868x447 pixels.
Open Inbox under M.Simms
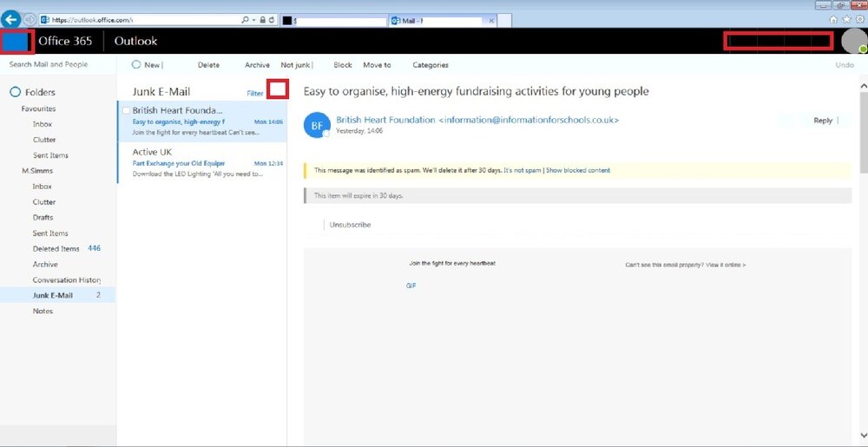[x=42, y=187]
